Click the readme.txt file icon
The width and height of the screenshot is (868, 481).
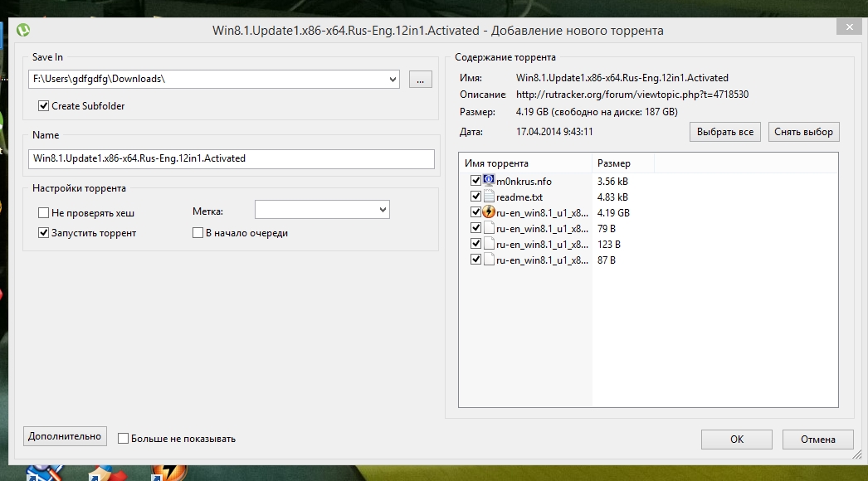pos(489,197)
